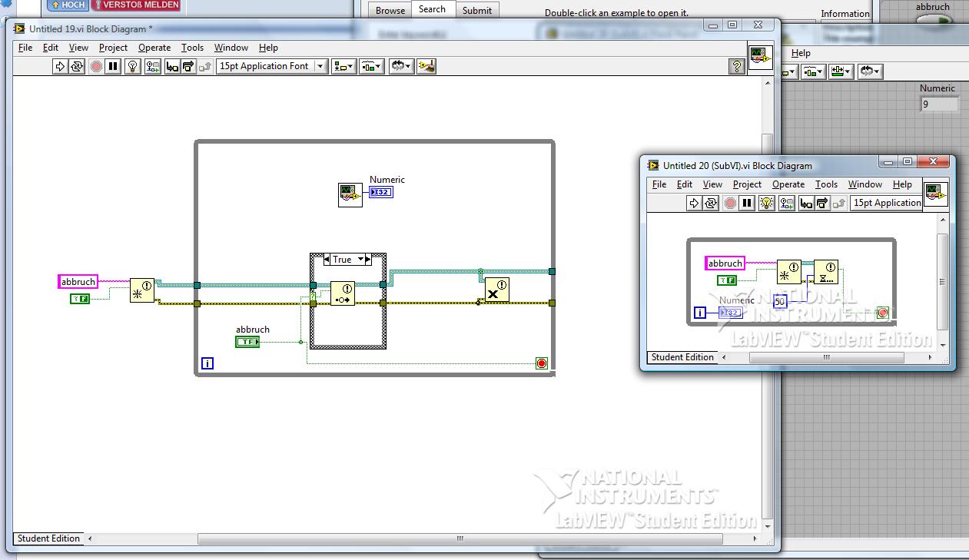Image resolution: width=969 pixels, height=560 pixels.
Task: Abort execution in SubVI window
Action: pyautogui.click(x=730, y=203)
